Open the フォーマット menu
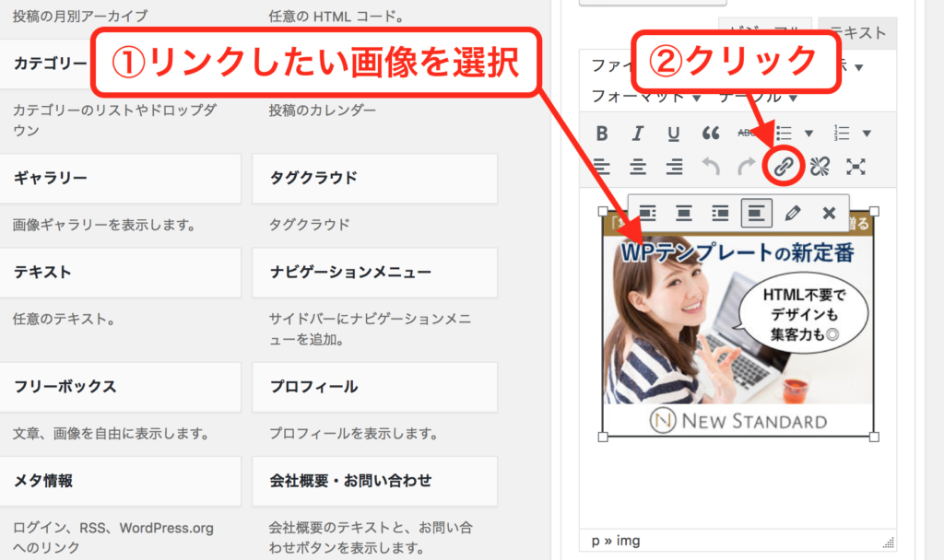The height and width of the screenshot is (560, 944). coord(645,96)
